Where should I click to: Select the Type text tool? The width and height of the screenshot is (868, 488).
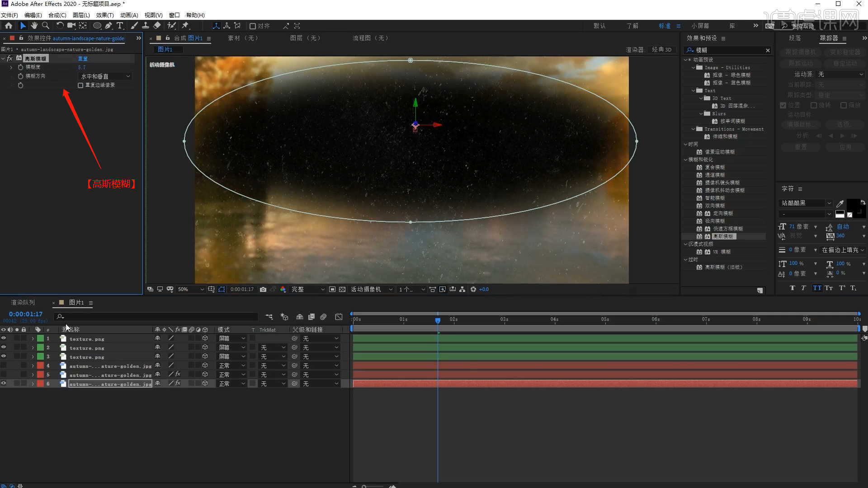pyautogui.click(x=119, y=26)
